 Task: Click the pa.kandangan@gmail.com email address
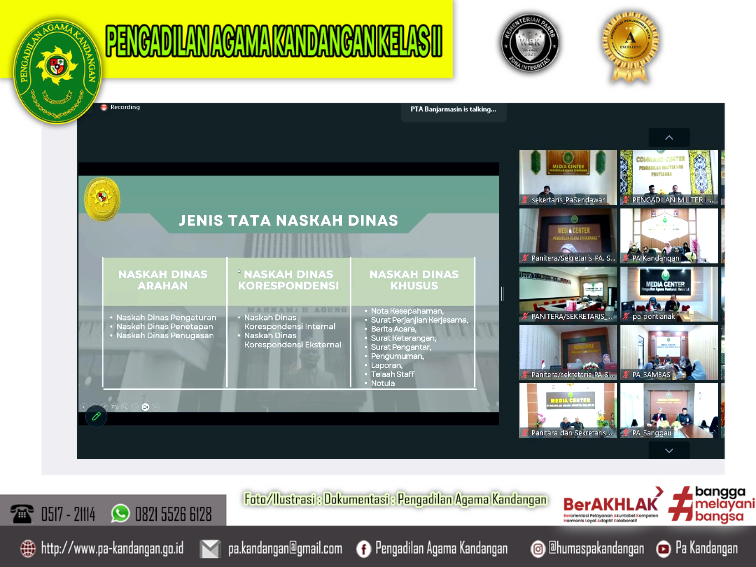(x=285, y=548)
